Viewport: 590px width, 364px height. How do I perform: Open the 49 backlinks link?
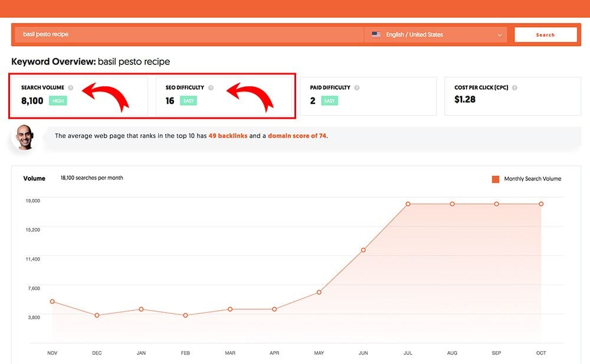click(x=228, y=136)
